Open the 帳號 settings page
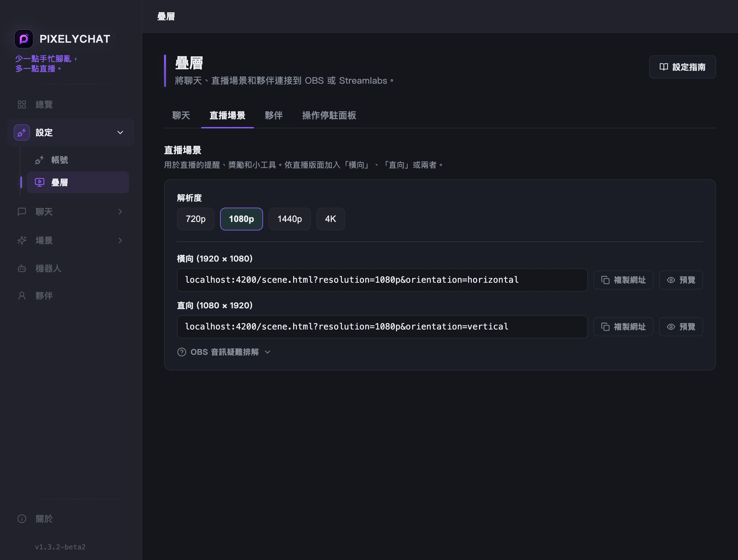This screenshot has width=738, height=560. [78, 160]
